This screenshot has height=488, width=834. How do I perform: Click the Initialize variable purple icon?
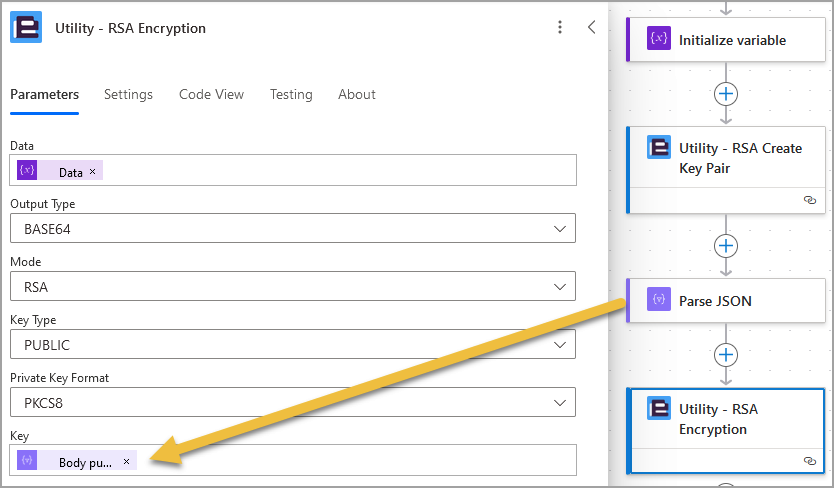(658, 38)
